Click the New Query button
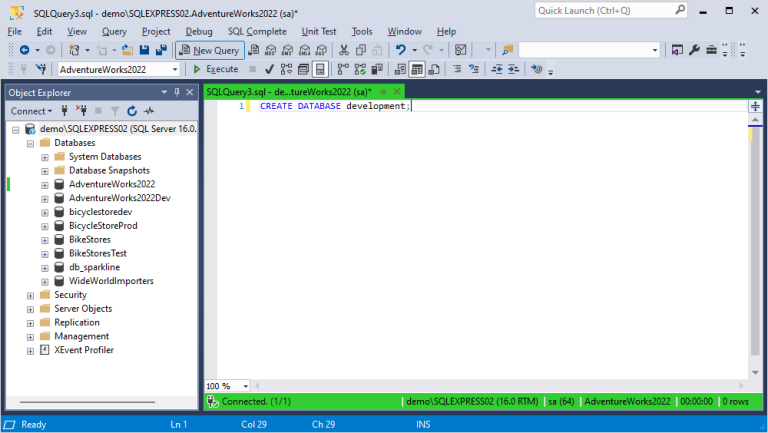The height and width of the screenshot is (433, 768). coord(209,50)
